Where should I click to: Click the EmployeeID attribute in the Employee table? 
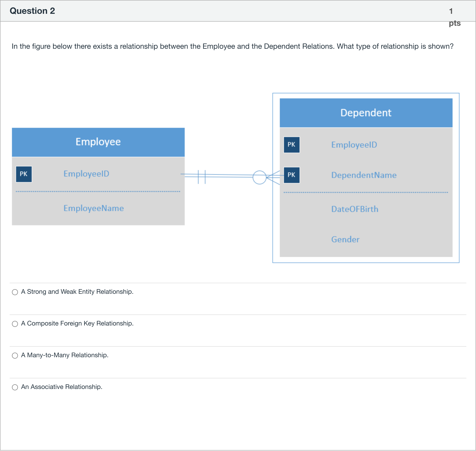click(86, 174)
